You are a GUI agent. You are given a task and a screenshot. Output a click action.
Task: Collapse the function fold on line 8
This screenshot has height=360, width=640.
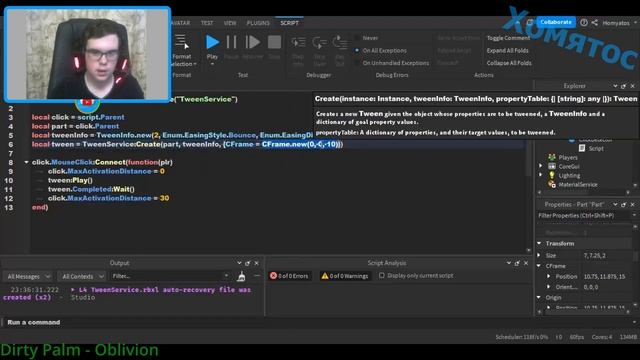point(27,162)
